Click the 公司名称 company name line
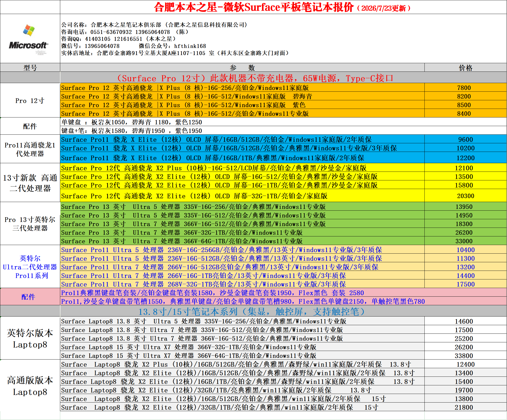Image resolution: width=507 pixels, height=420 pixels. point(155,25)
